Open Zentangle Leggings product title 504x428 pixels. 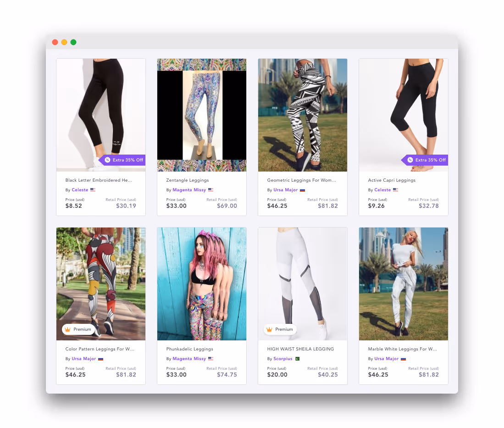[x=188, y=180]
